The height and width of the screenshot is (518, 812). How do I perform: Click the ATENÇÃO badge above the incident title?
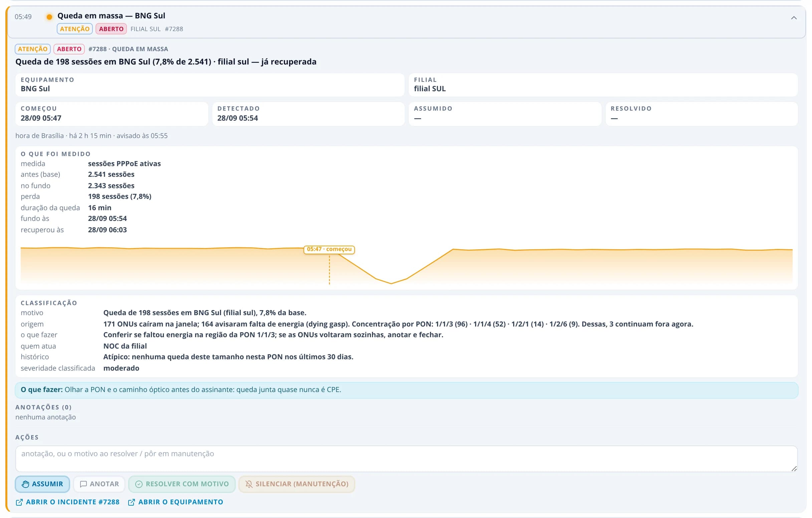click(33, 49)
